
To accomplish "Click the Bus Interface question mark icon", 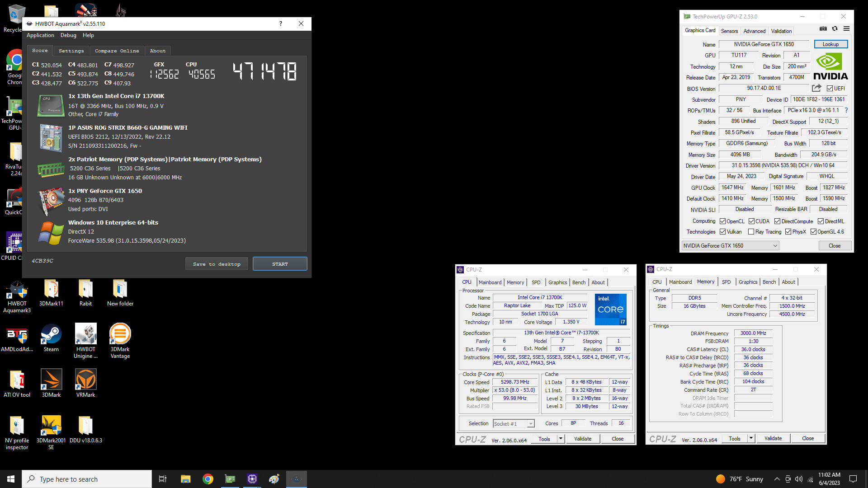I will (846, 110).
